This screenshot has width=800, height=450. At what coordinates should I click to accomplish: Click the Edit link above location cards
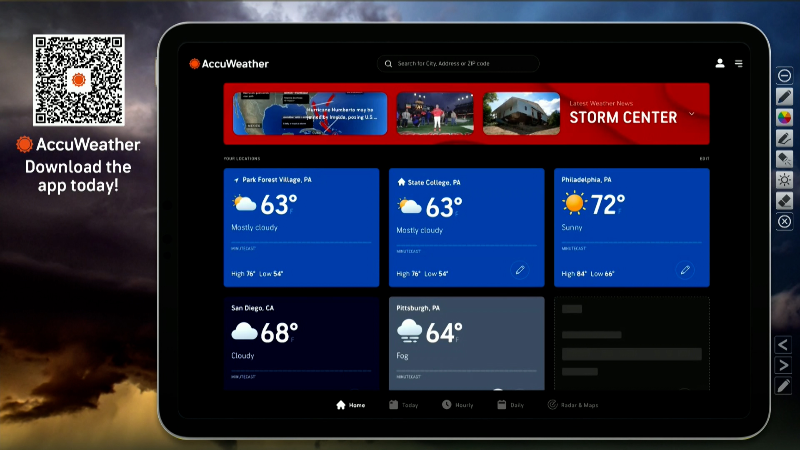coord(704,159)
